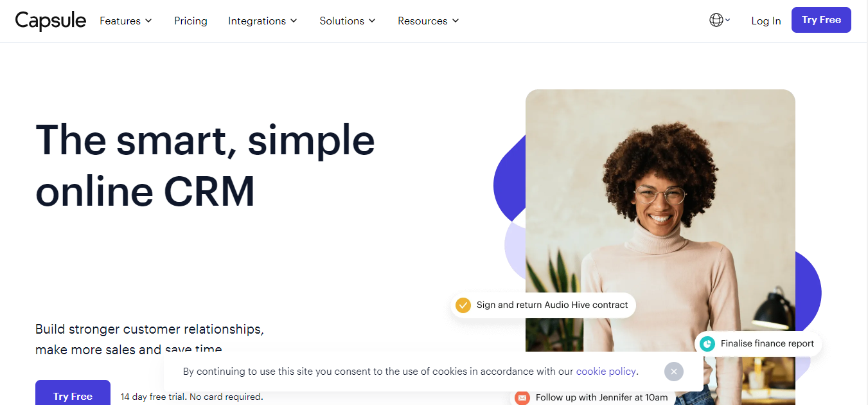This screenshot has width=868, height=405.
Task: Select the Finalise finance report card
Action: 758,344
